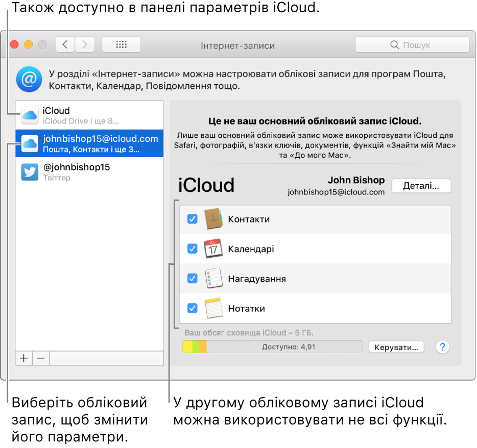Select the johnbishop15@icloud.com account row
477x448 pixels.
89,143
